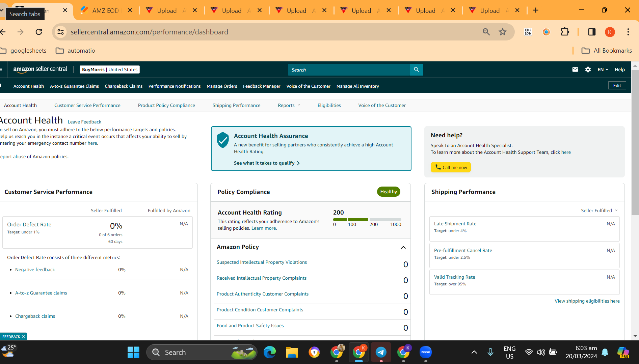Open the Seller Central settings gear
The image size is (639, 364).
click(x=588, y=69)
